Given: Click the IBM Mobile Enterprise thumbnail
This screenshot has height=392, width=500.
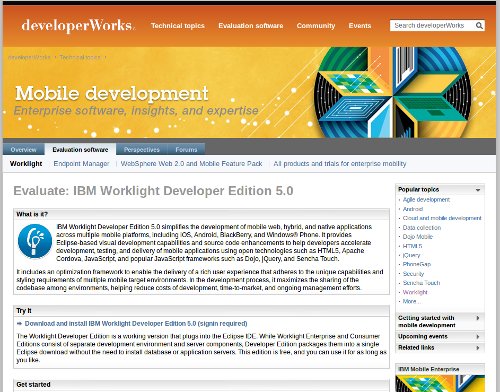Looking at the screenshot, I should pos(440,383).
